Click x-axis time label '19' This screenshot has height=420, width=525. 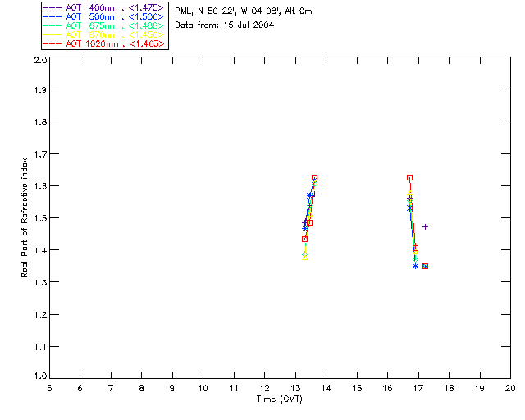480,388
